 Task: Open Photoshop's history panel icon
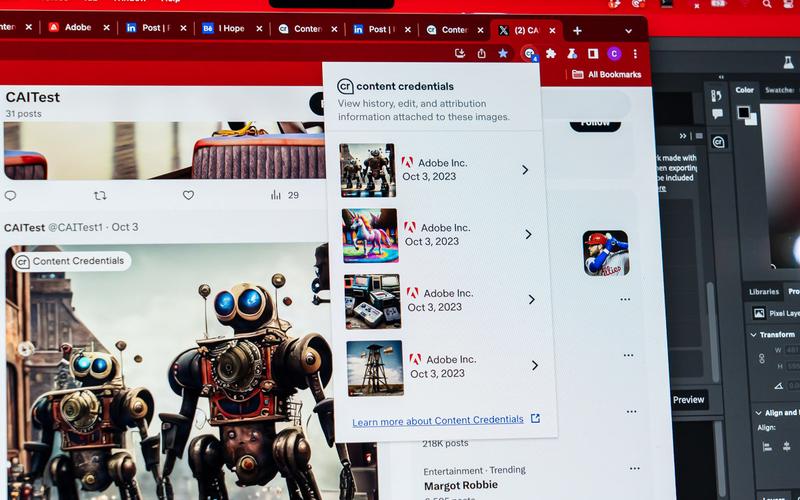coord(716,95)
